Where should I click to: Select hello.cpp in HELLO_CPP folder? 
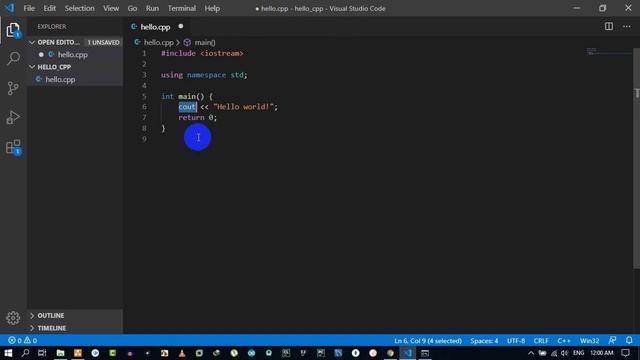pos(75,80)
